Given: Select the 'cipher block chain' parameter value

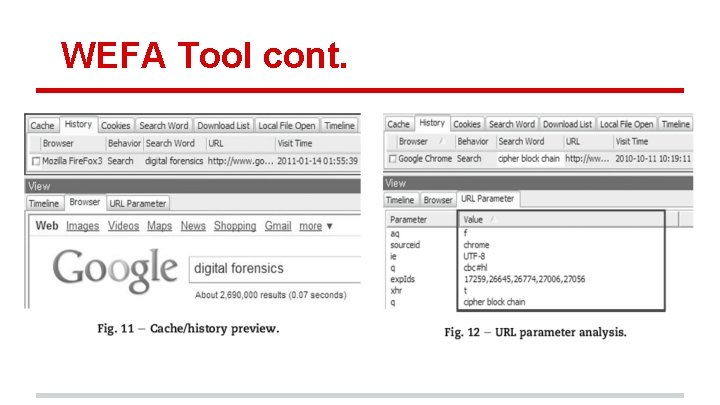Looking at the screenshot, I should 494,302.
